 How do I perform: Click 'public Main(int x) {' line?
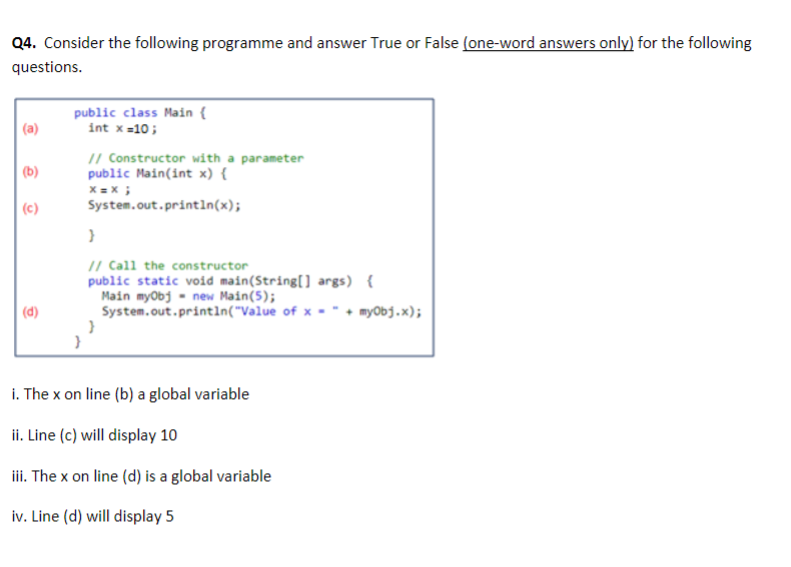pyautogui.click(x=157, y=174)
